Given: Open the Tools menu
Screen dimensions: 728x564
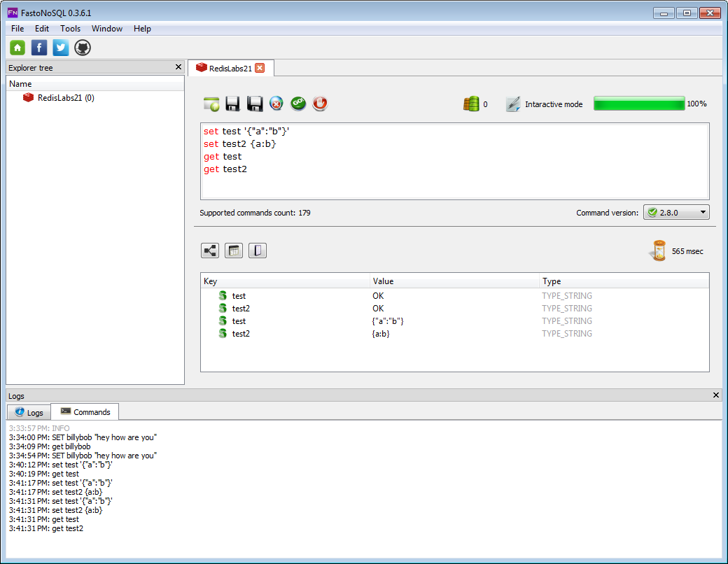Looking at the screenshot, I should pos(70,28).
